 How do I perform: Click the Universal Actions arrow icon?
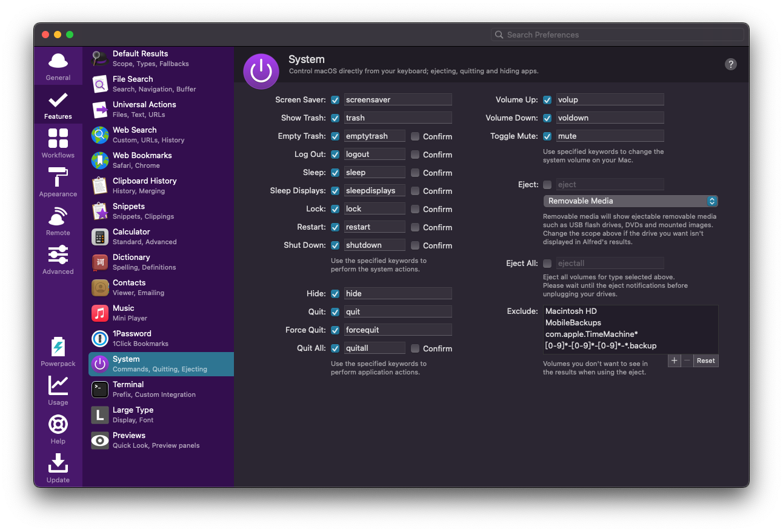[x=100, y=110]
